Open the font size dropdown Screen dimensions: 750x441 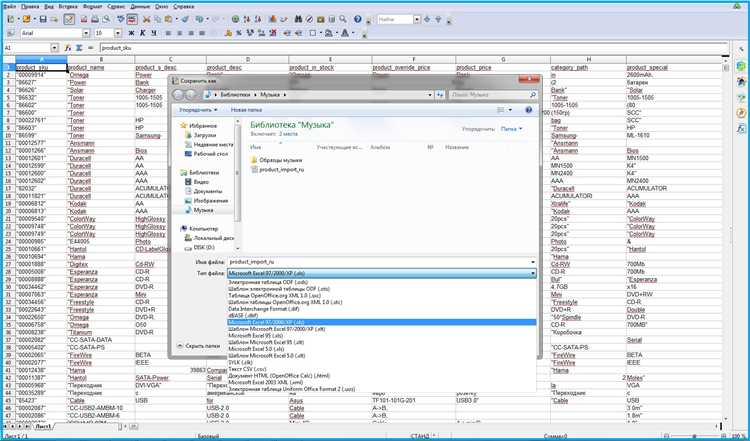pyautogui.click(x=118, y=33)
